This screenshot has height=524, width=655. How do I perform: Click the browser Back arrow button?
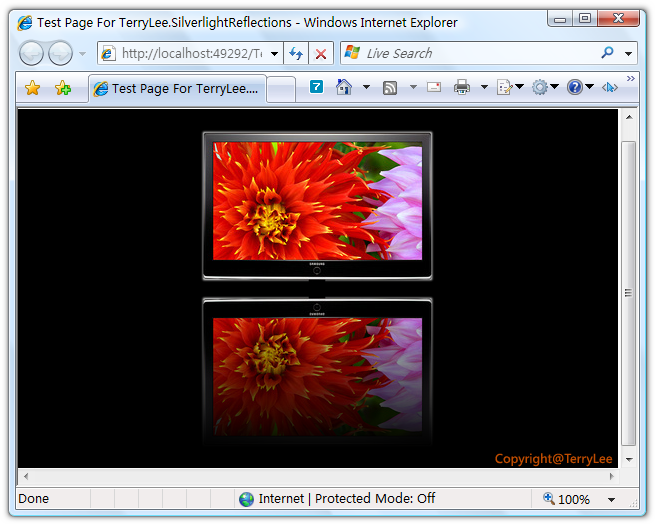pos(31,53)
